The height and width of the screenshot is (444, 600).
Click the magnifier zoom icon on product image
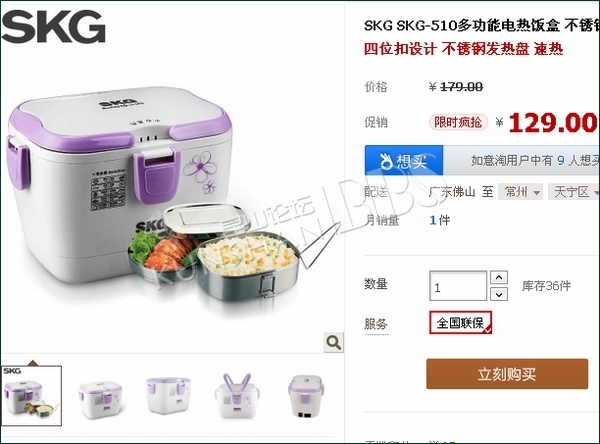[x=333, y=342]
